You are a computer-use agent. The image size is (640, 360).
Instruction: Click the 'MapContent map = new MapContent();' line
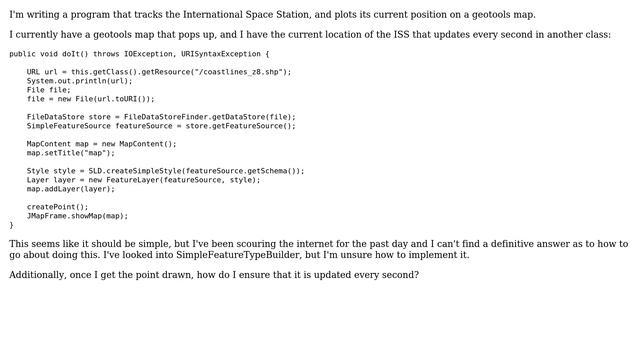click(x=102, y=144)
